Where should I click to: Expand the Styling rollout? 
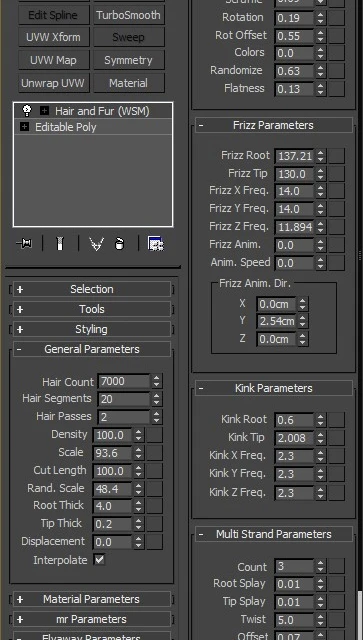click(x=92, y=329)
